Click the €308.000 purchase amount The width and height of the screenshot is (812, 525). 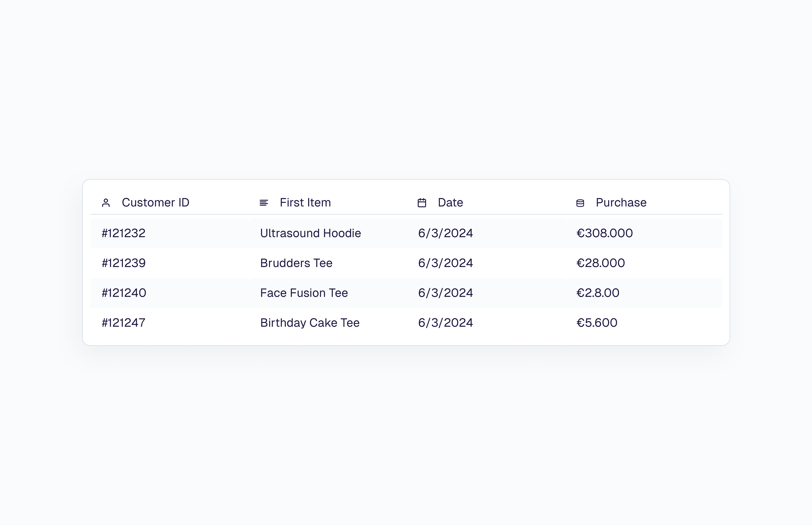click(605, 233)
